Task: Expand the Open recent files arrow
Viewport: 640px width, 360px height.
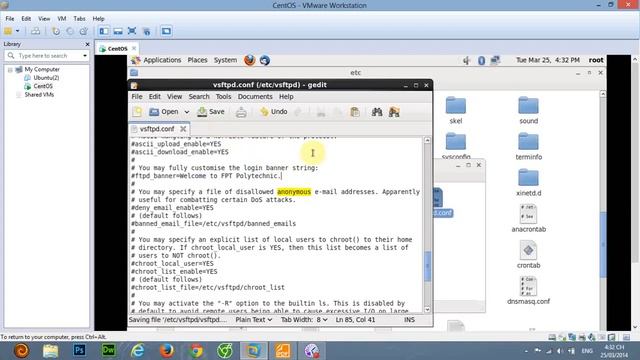Action: (x=187, y=112)
